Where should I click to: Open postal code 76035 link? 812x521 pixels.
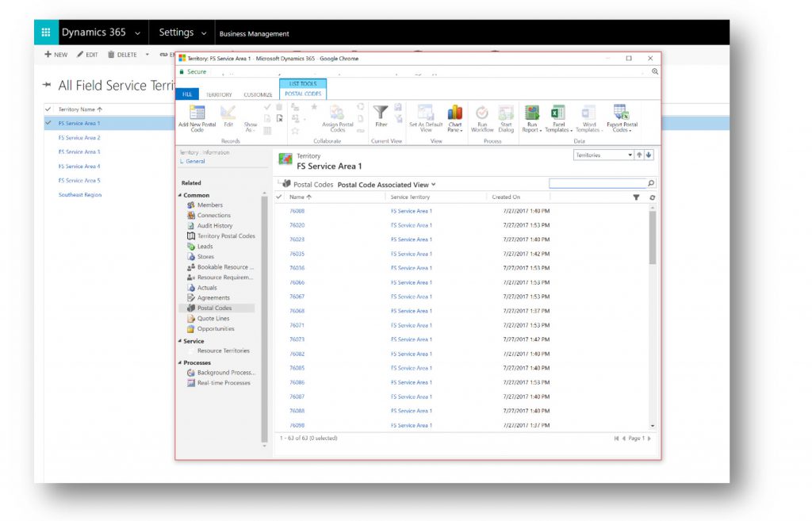[297, 254]
